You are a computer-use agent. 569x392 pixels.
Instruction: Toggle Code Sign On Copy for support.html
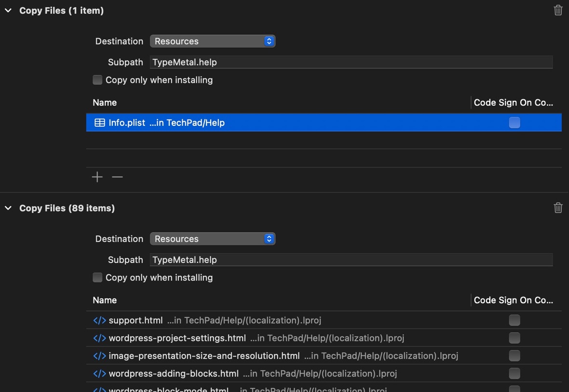point(515,320)
